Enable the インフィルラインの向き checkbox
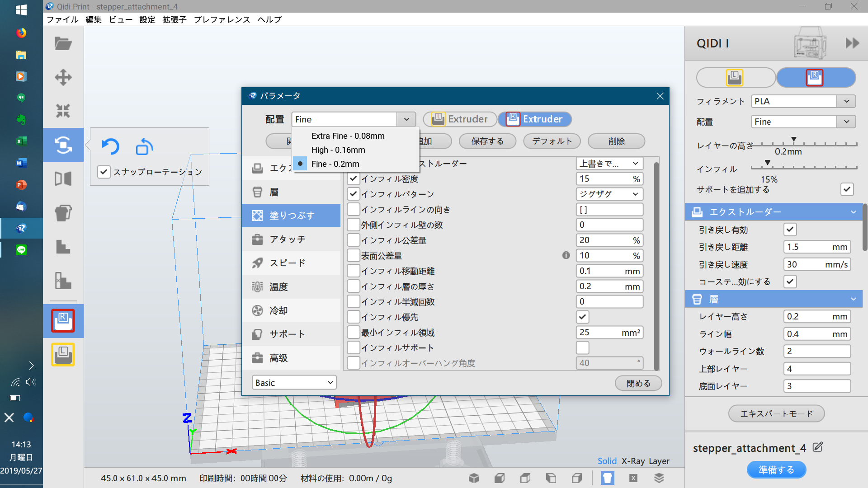Screen dimensions: 868x488 click(354, 210)
